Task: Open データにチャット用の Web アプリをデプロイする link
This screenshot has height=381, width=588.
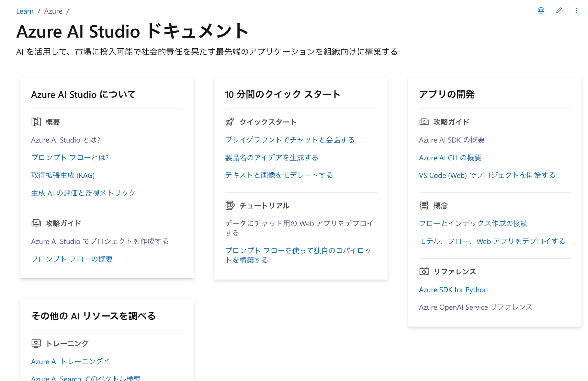Action: click(x=300, y=228)
